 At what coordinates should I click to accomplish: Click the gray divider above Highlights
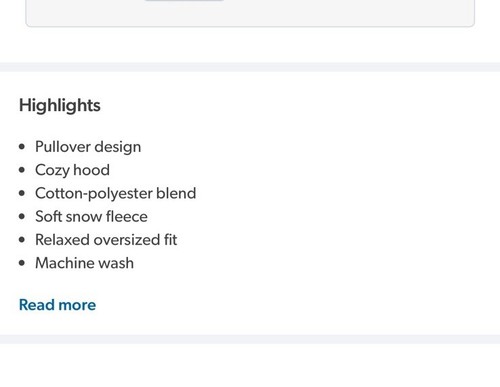coord(250,67)
